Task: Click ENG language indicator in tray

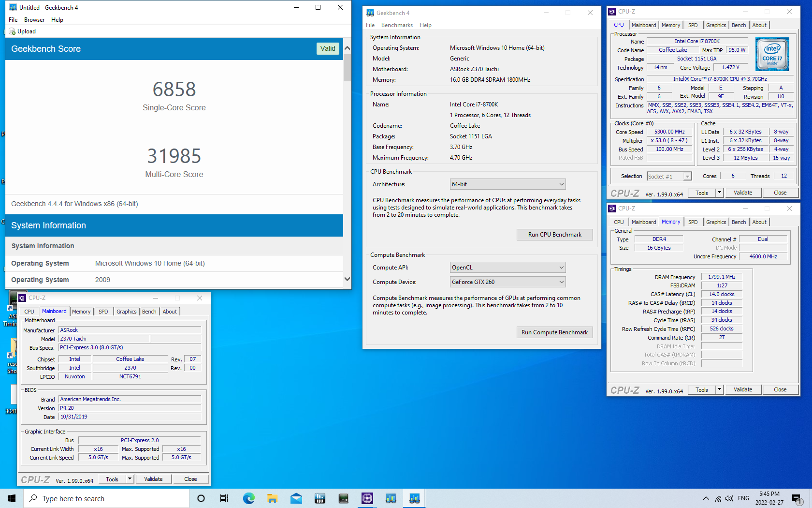Action: tap(744, 498)
